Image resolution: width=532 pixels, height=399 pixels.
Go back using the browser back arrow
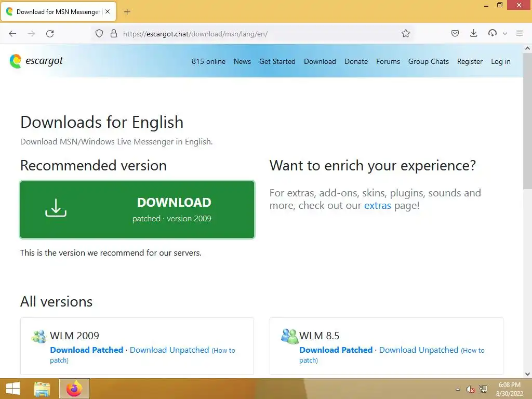click(12, 34)
